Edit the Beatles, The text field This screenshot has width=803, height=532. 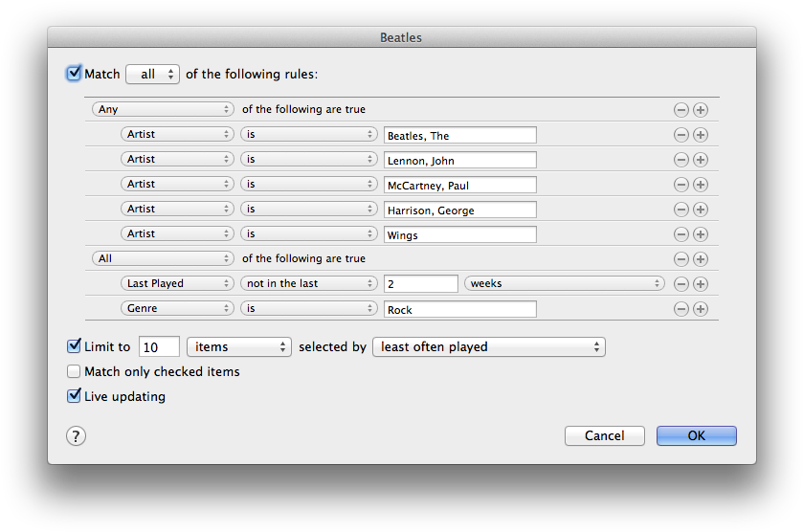459,135
